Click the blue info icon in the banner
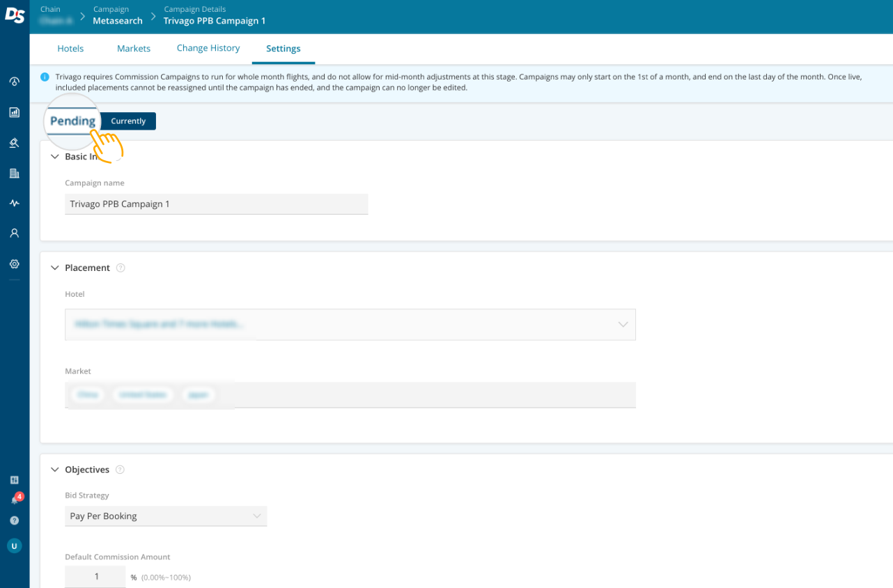Image resolution: width=893 pixels, height=588 pixels. coord(45,77)
